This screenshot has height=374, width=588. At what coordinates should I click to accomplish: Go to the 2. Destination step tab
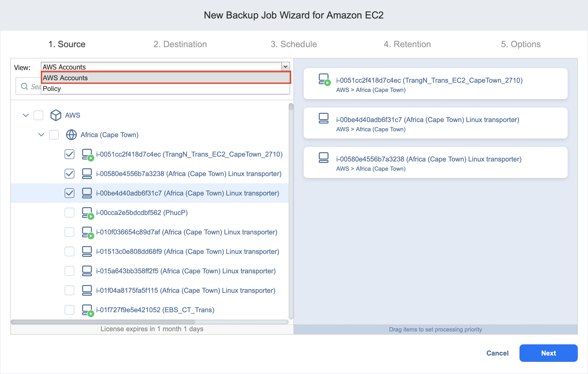coord(180,44)
